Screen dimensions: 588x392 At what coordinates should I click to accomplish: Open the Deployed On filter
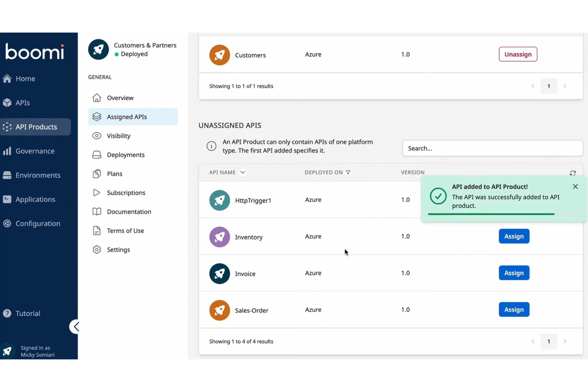348,172
